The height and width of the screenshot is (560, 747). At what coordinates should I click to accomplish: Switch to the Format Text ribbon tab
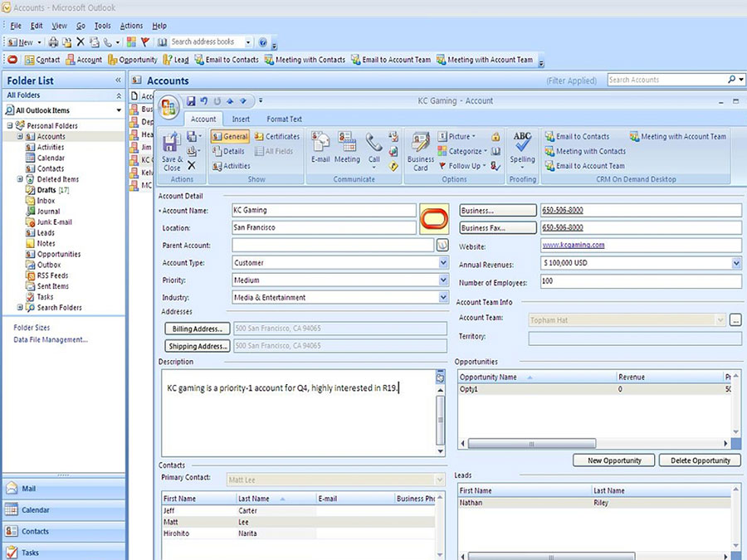[x=285, y=119]
